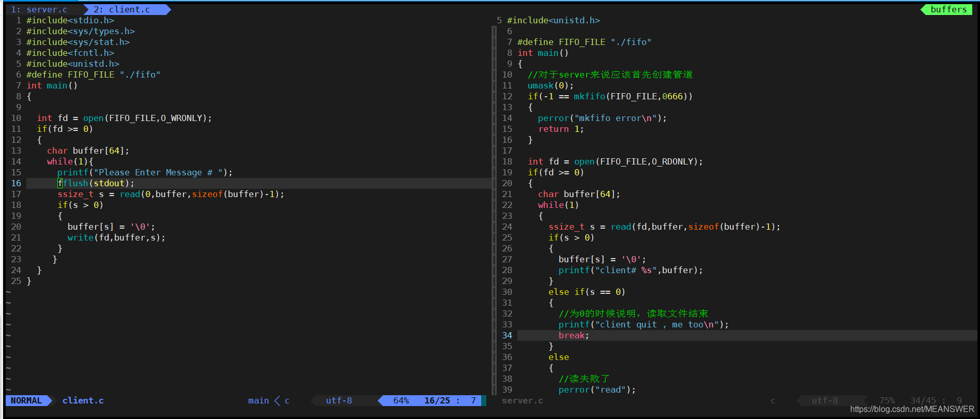Click the 64% position indicator
The image size is (980, 419).
coord(401,400)
